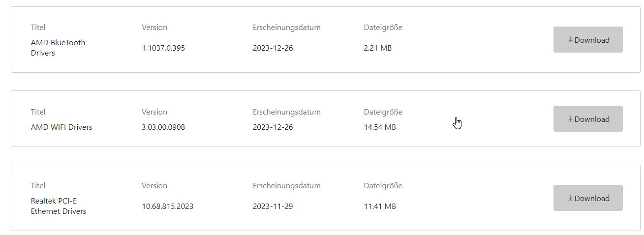Viewport: 644px width, 235px height.
Task: Download the Realtek PCI-E Ethernet Drivers package
Action: [x=588, y=198]
